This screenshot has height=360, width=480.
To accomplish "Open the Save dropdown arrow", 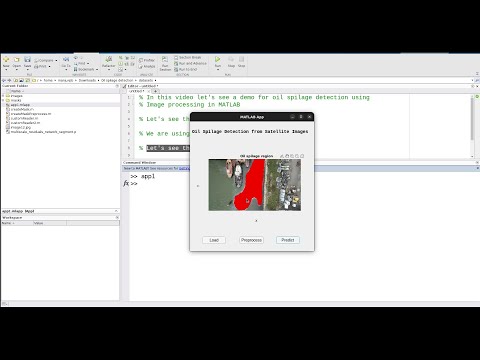I will pyautogui.click(x=27, y=70).
